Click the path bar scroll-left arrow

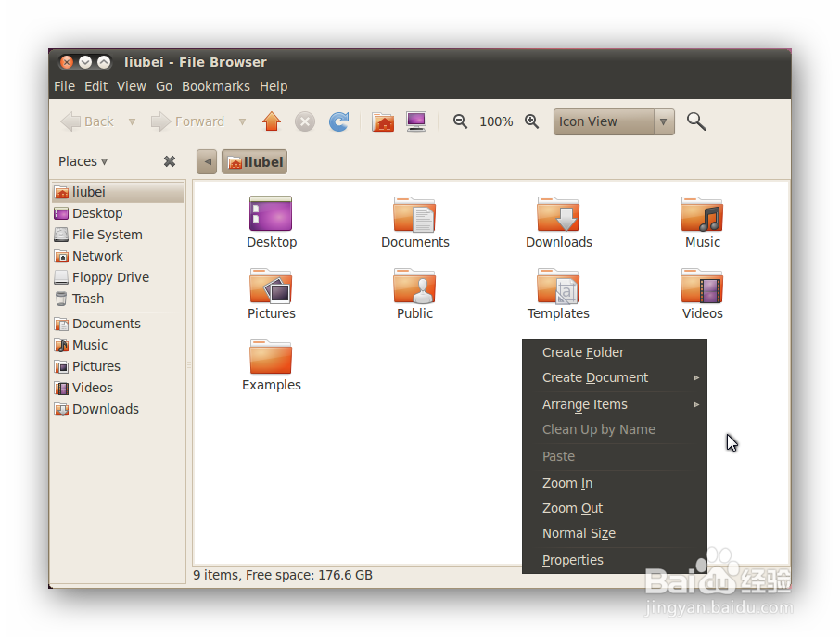point(207,161)
